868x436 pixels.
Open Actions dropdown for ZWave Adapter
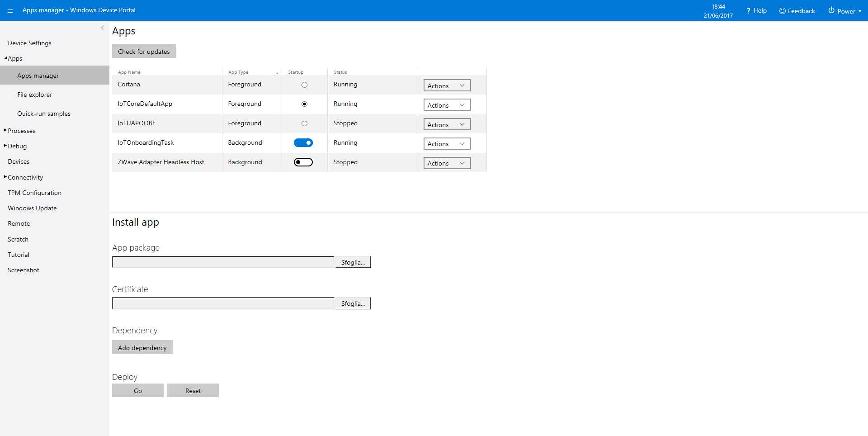(x=447, y=163)
